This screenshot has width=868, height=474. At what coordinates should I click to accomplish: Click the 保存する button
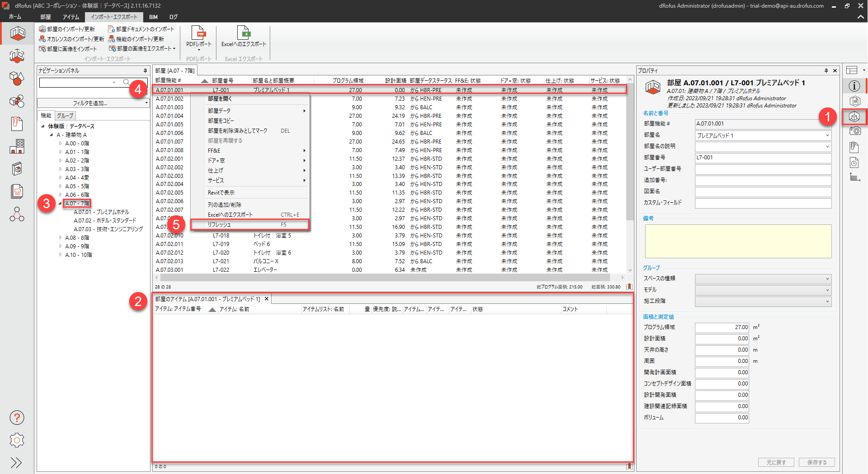click(x=816, y=462)
